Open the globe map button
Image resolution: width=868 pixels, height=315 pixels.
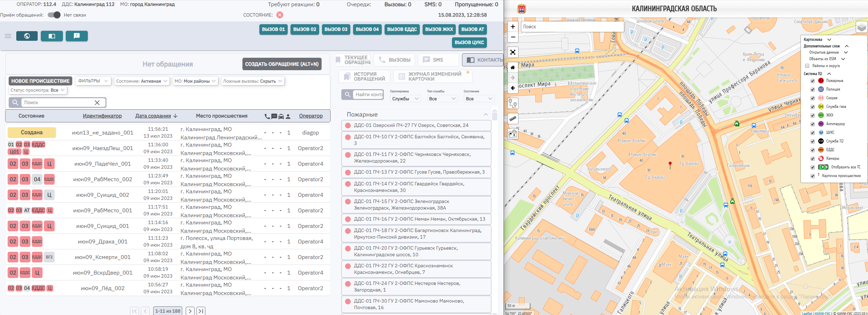click(27, 36)
